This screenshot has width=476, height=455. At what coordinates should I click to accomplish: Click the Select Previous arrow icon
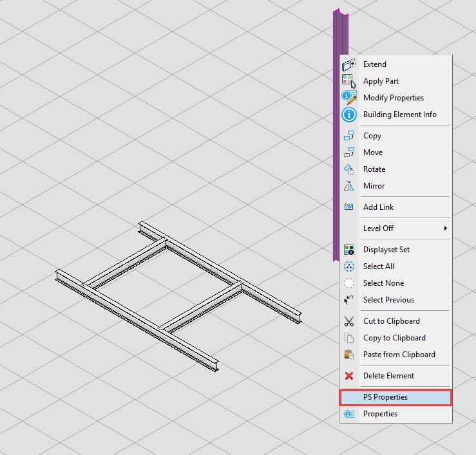point(349,300)
